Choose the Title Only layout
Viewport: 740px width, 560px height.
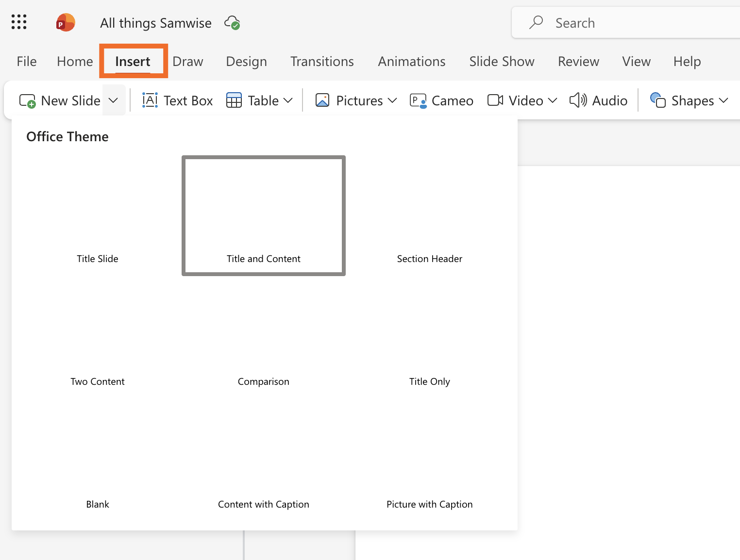pos(430,338)
